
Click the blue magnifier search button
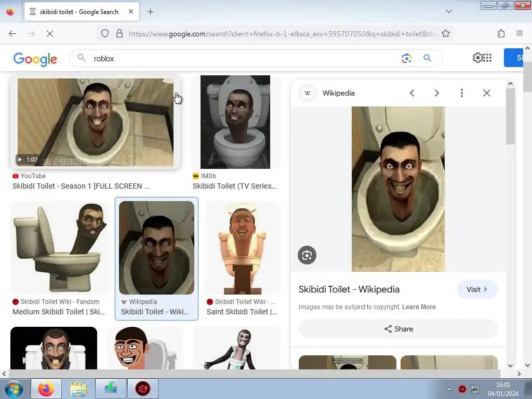427,58
